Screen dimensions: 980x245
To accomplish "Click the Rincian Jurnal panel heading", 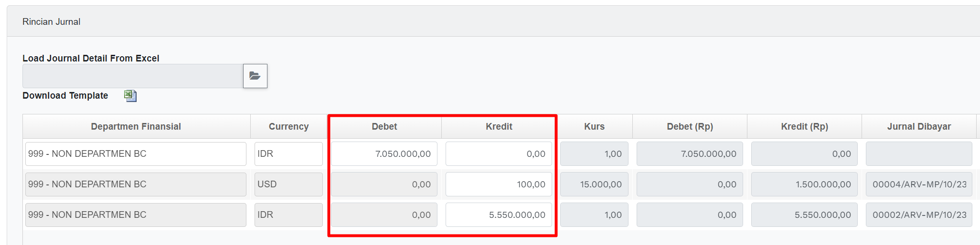I will point(52,22).
